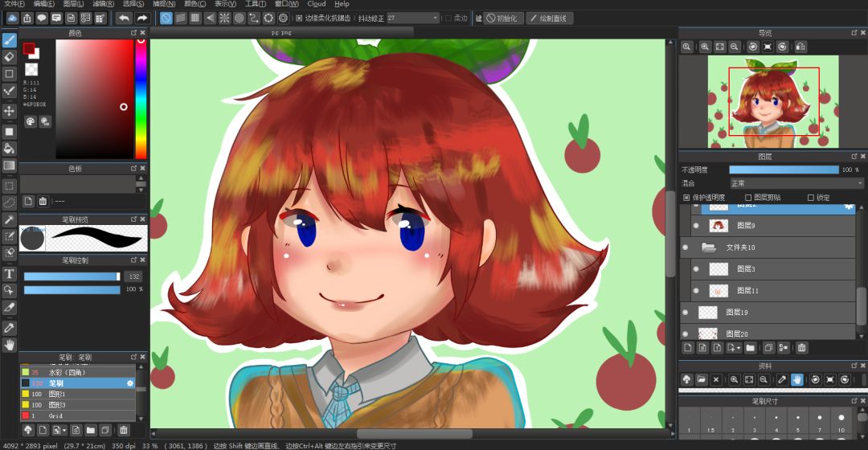Image resolution: width=868 pixels, height=450 pixels.
Task: Choose the Text tool
Action: pos(10,272)
